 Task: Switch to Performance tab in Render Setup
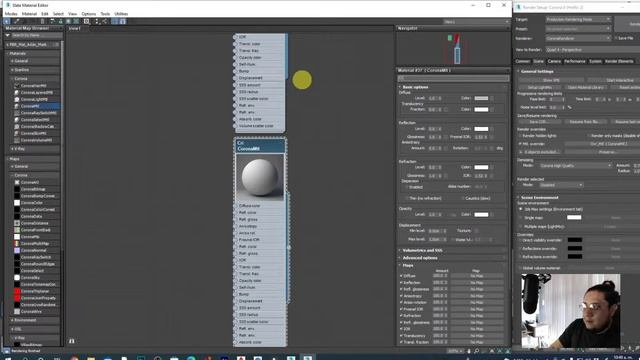click(x=575, y=61)
